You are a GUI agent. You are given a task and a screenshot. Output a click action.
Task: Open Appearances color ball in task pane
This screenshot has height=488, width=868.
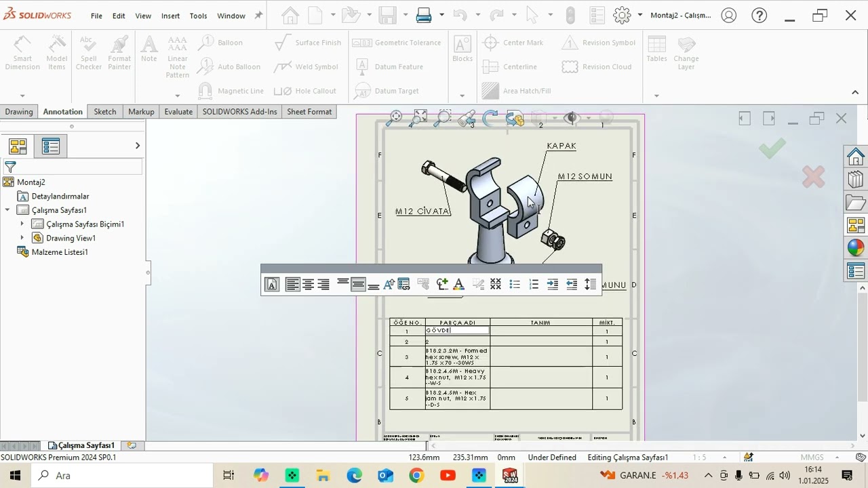pyautogui.click(x=855, y=248)
